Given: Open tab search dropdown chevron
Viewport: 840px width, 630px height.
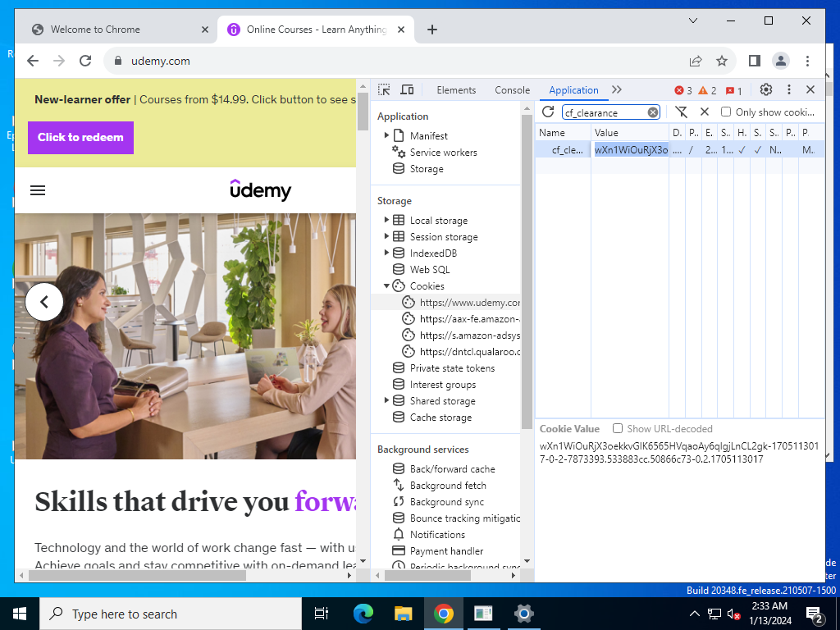Looking at the screenshot, I should [x=692, y=21].
